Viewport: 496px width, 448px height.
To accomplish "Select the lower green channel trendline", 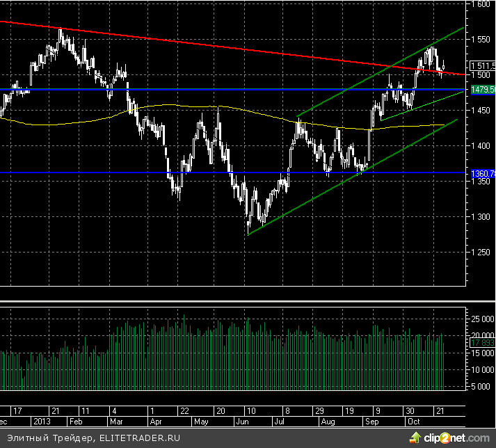I will 313,197.
